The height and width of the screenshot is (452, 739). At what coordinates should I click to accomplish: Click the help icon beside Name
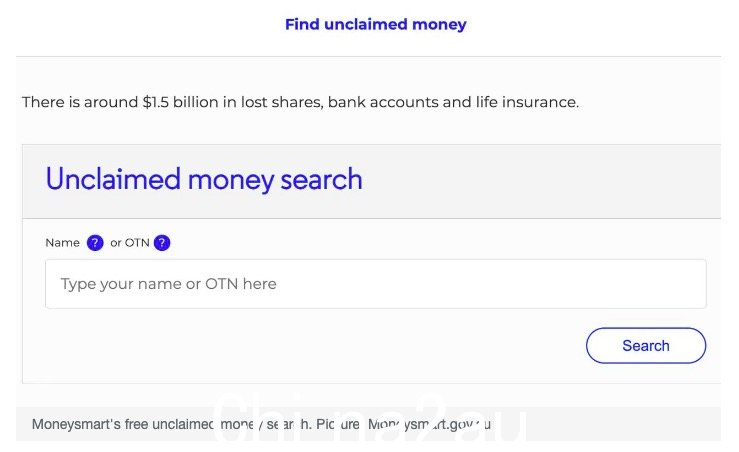(95, 243)
